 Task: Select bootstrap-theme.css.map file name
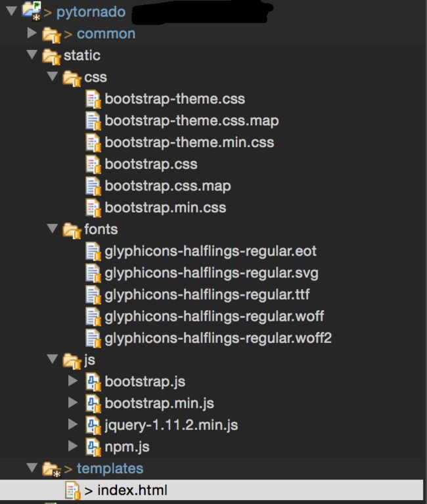point(192,121)
